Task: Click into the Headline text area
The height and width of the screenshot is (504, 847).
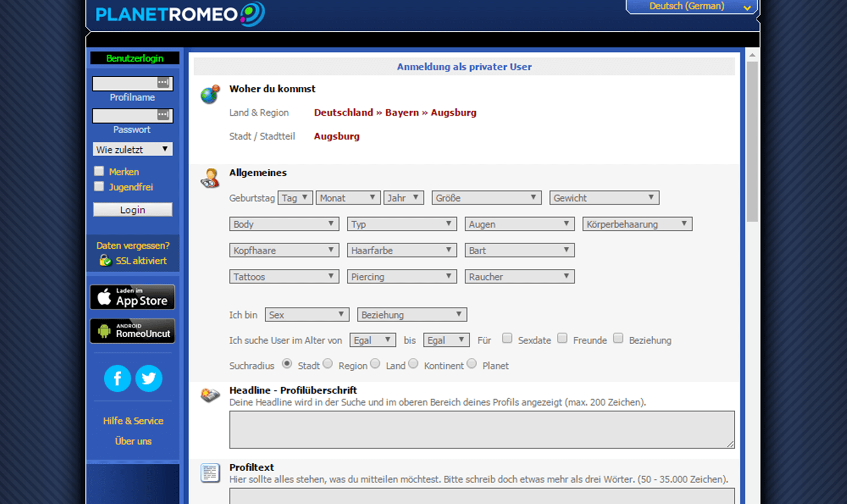Action: click(481, 429)
